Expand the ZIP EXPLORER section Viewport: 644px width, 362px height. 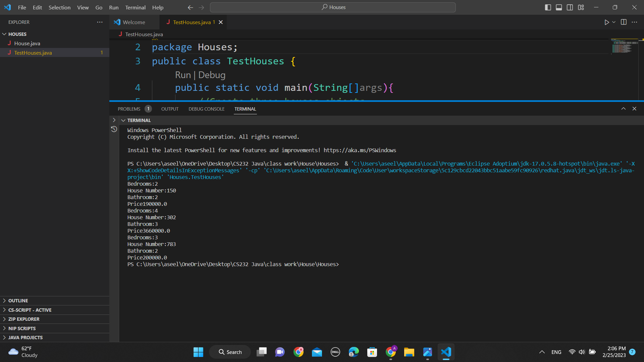coord(24,319)
